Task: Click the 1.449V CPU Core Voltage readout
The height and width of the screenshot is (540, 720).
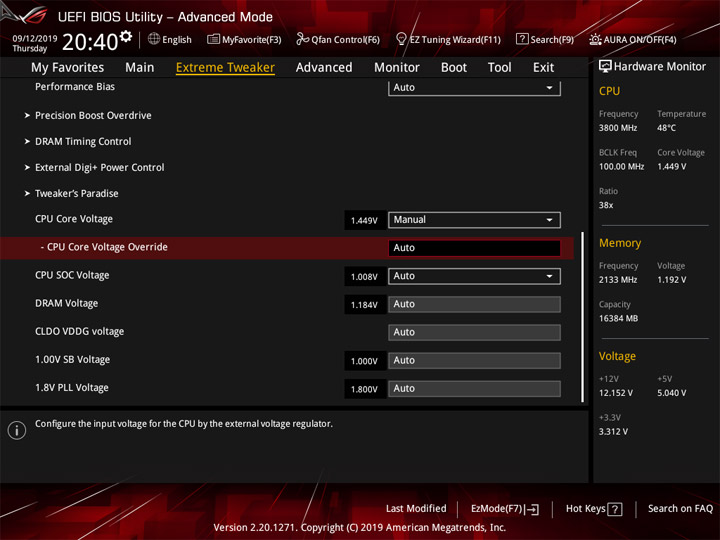Action: [365, 220]
